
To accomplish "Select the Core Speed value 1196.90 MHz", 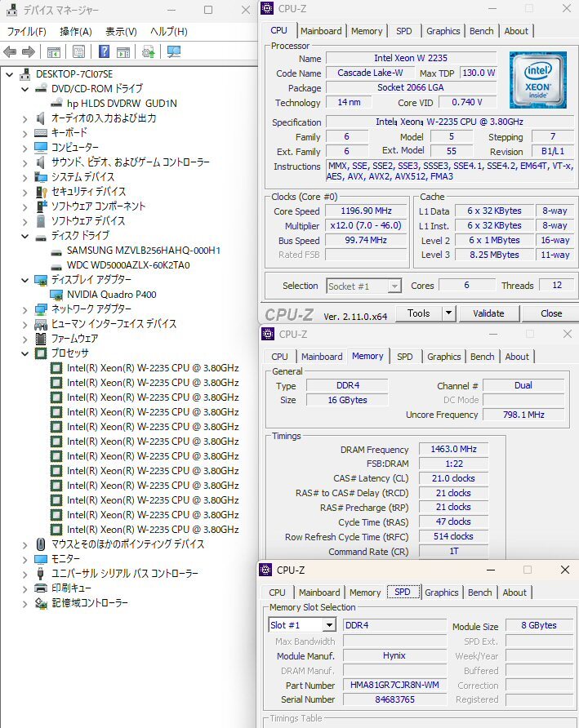I will [x=366, y=211].
